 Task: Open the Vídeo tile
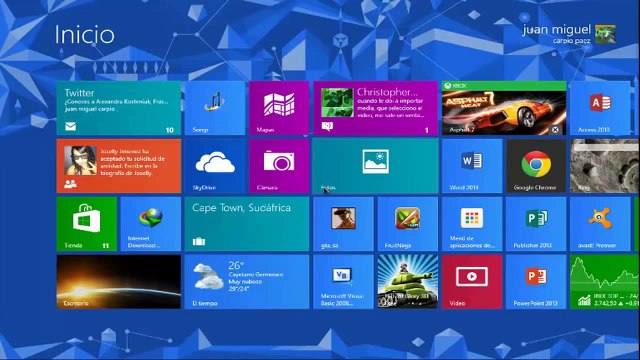(472, 282)
